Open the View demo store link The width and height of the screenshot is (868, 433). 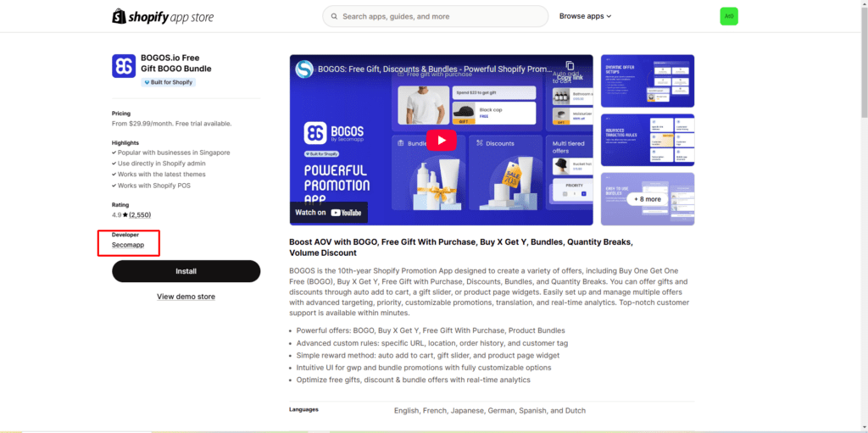186,297
